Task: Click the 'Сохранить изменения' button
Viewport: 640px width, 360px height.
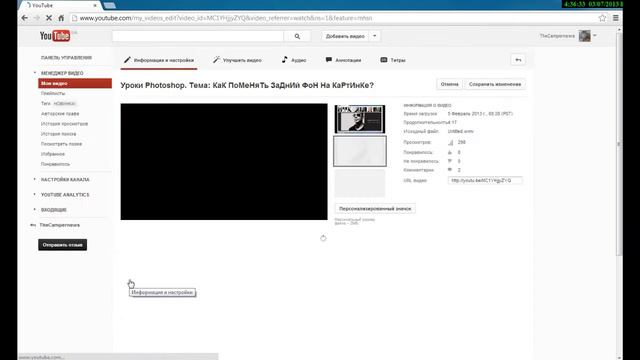Action: pyautogui.click(x=495, y=84)
